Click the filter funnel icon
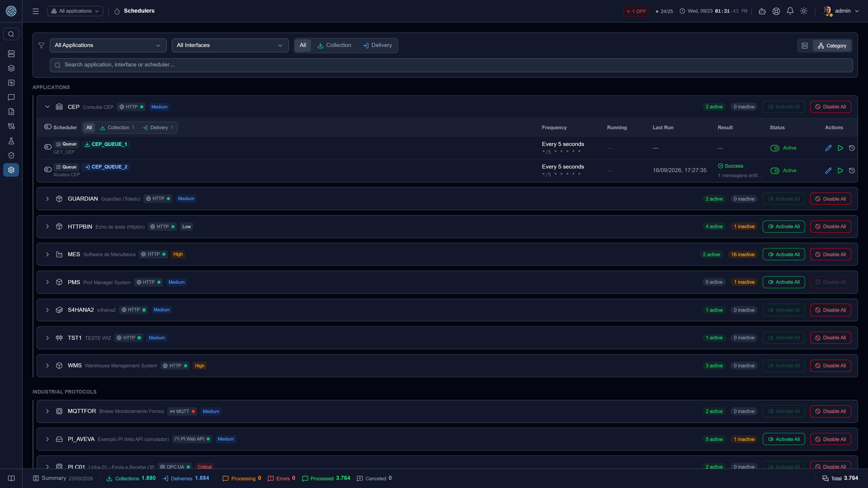 (41, 45)
